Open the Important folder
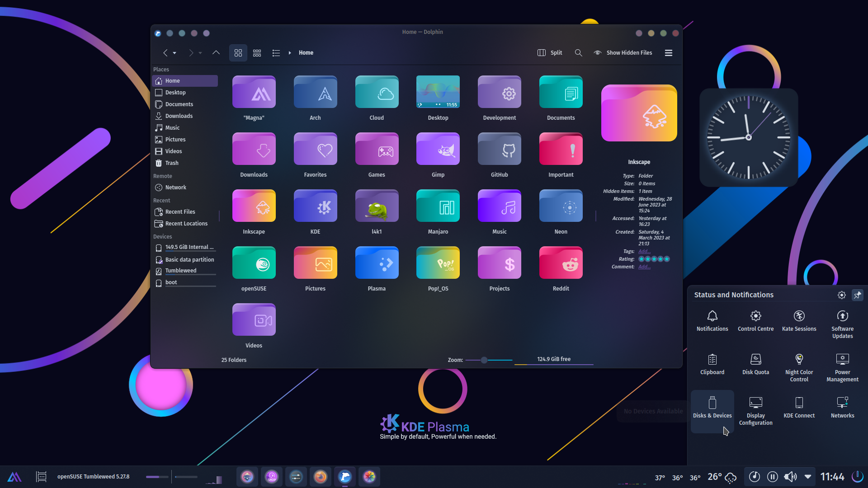Screen dimensions: 868x488 [561, 149]
